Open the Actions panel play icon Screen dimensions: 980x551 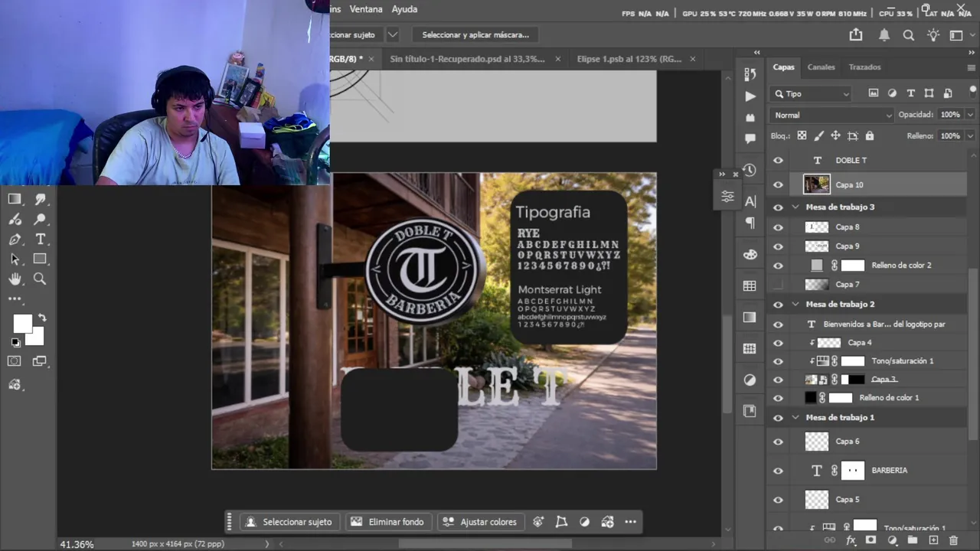(x=750, y=96)
